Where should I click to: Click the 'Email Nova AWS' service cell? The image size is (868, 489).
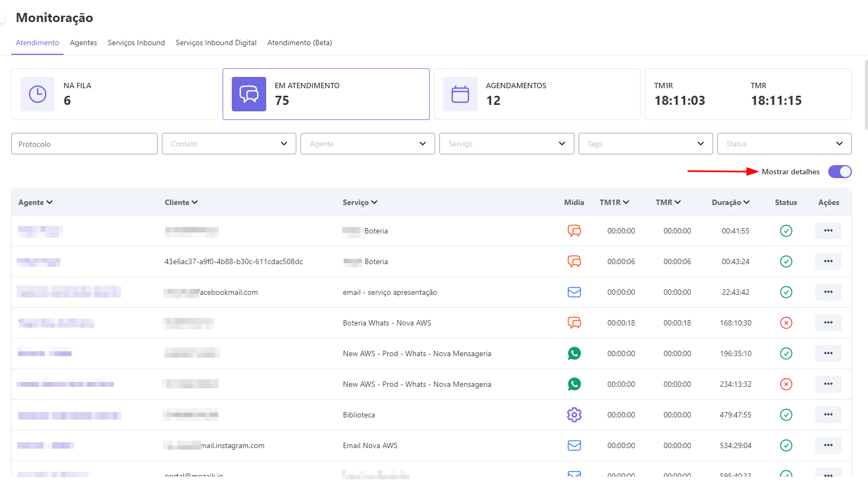tap(370, 445)
